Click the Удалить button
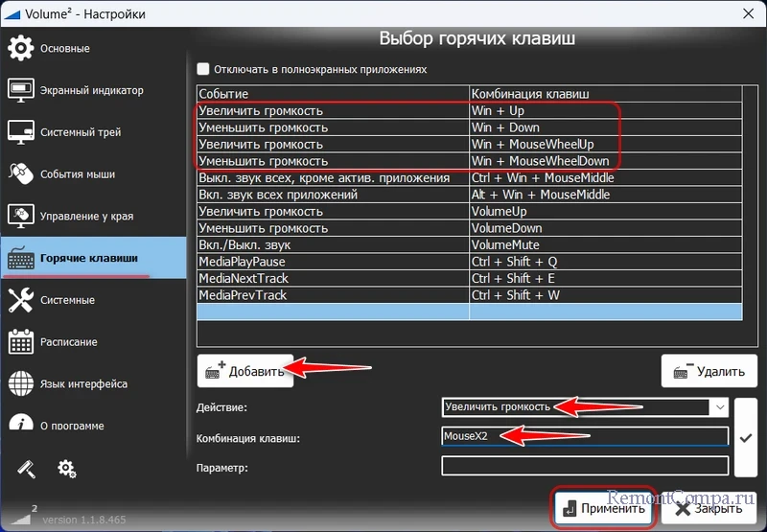Image resolution: width=767 pixels, height=532 pixels. point(709,371)
